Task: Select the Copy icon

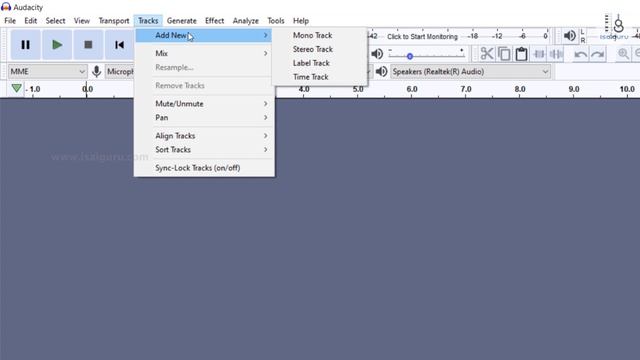Action: tap(504, 54)
